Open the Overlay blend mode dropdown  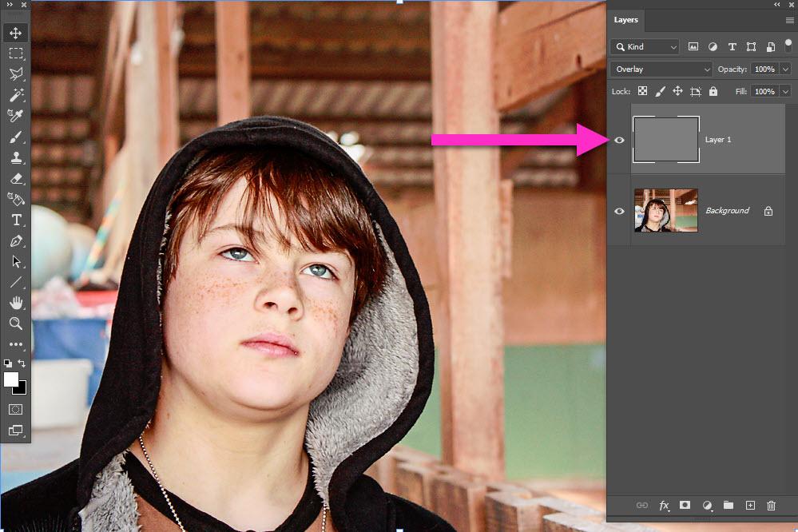pos(661,69)
